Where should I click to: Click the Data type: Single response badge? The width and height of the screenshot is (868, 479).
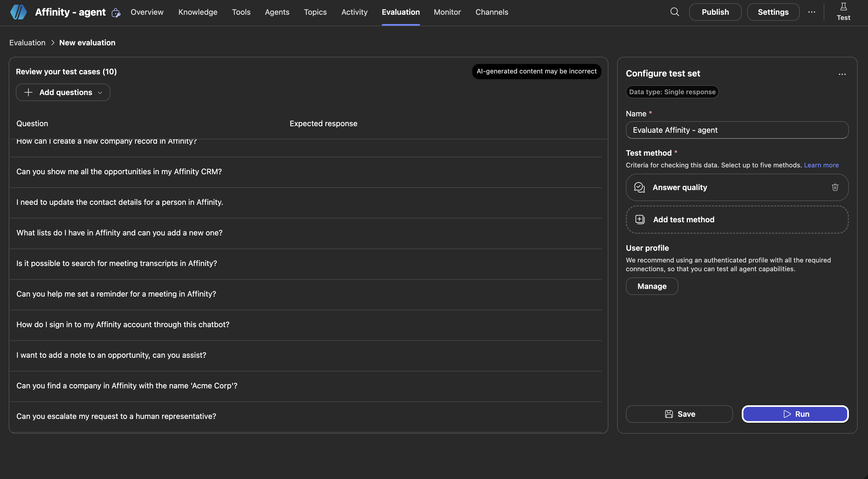672,92
